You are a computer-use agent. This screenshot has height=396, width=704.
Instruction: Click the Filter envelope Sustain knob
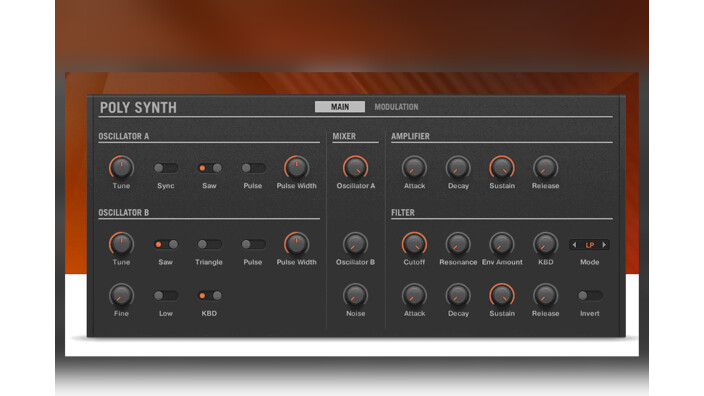pos(502,296)
